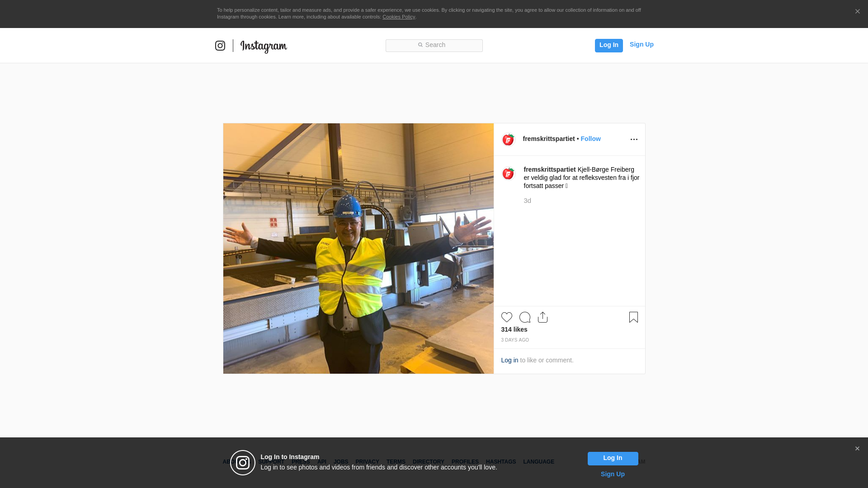Open the TERMS footer link
The width and height of the screenshot is (868, 488).
[396, 462]
